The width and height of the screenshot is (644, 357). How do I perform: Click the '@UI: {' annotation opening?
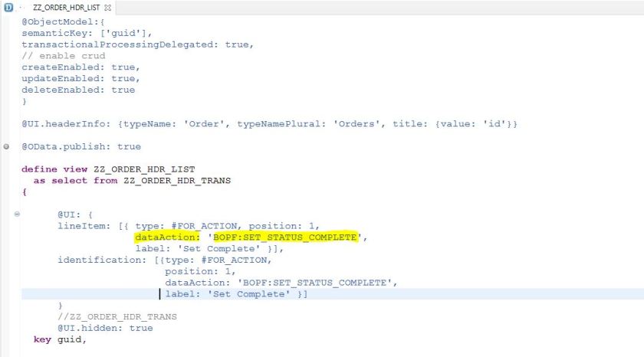click(x=75, y=215)
